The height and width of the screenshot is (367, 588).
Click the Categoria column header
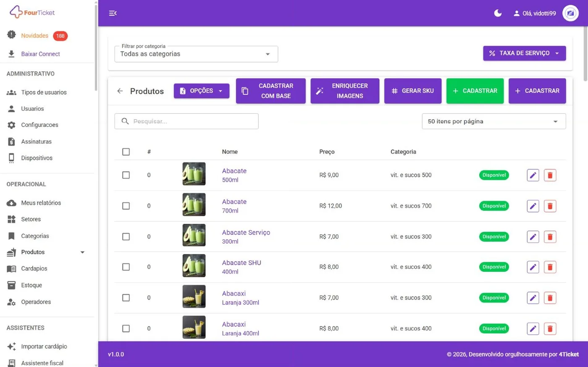(x=403, y=152)
